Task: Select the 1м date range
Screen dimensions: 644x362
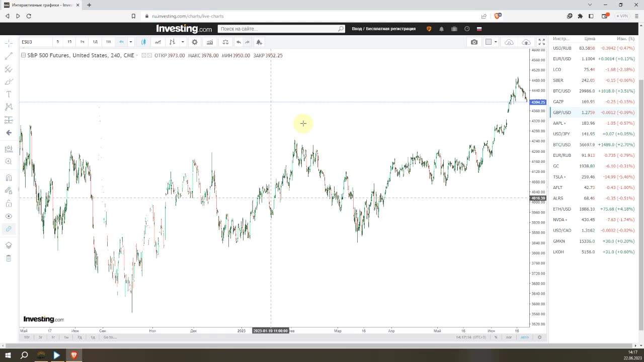Action: point(66,337)
